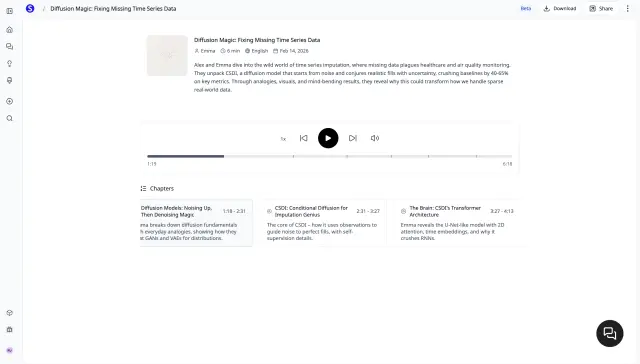Screen dimensions: 640x364
Task: Click the chapter time range 3:27 - 4:13
Action: tap(502, 211)
